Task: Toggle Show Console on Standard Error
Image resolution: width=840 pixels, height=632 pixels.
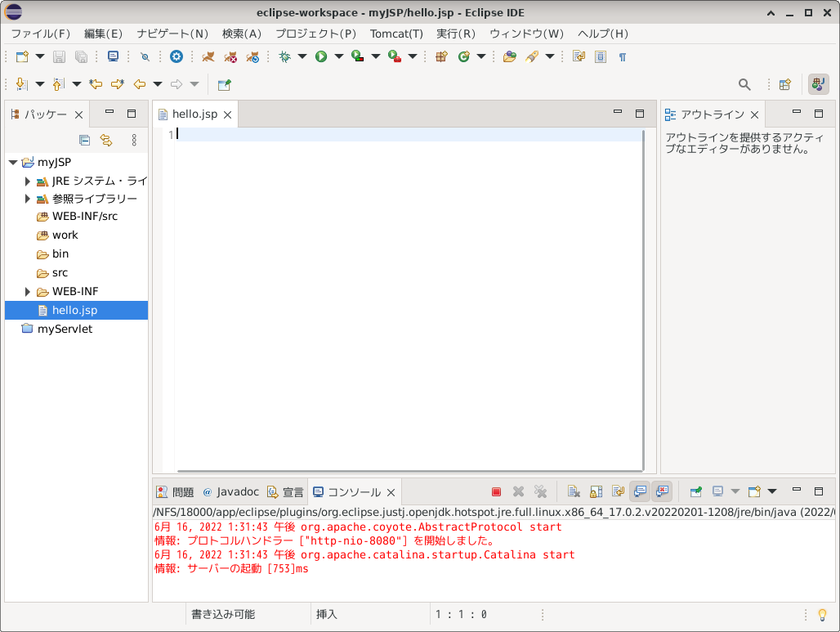Action: pyautogui.click(x=662, y=491)
